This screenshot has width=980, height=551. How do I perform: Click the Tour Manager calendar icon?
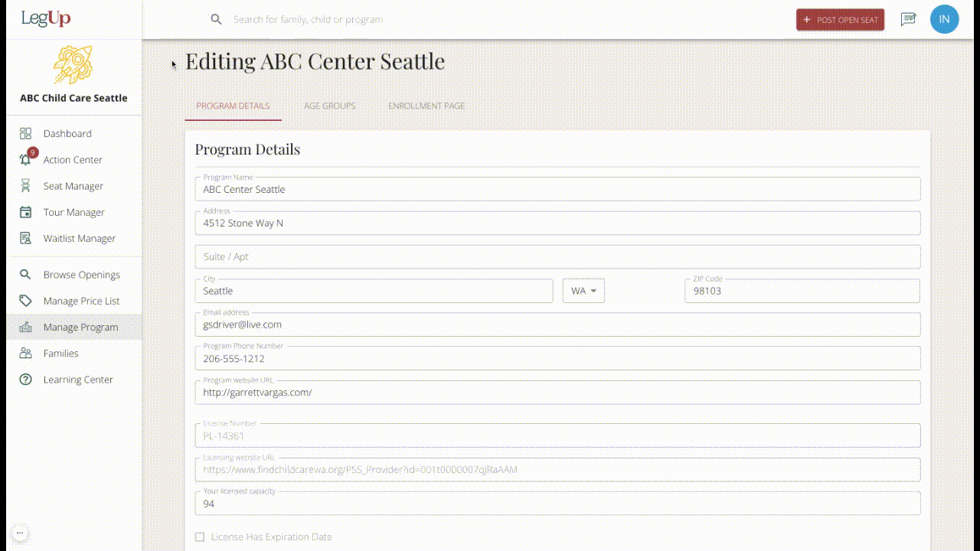pyautogui.click(x=26, y=212)
